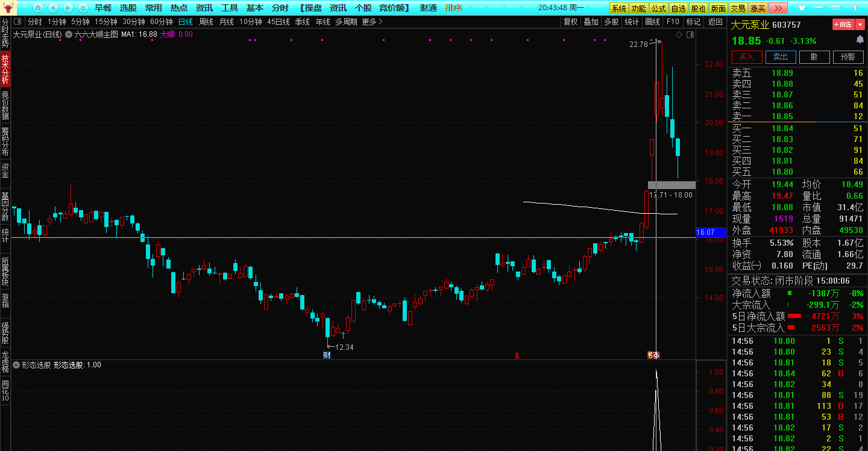Switch to 60分钟 period tab
The width and height of the screenshot is (868, 451).
pyautogui.click(x=162, y=22)
